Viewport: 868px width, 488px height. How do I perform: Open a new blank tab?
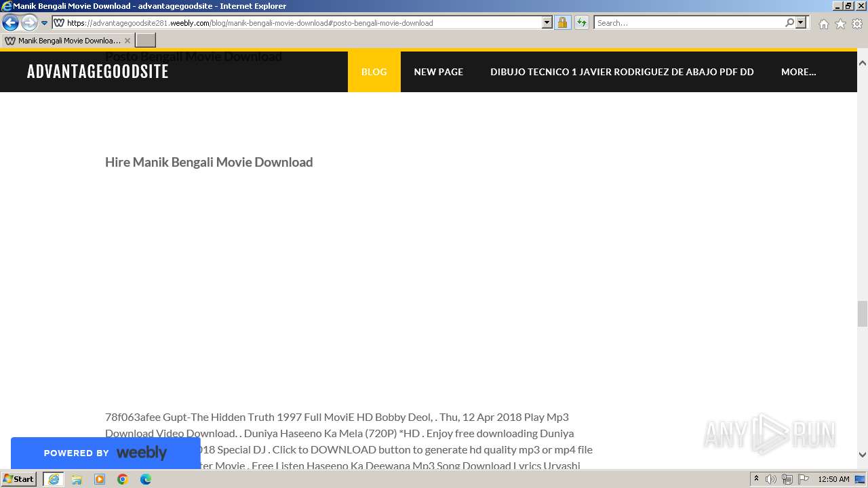click(x=146, y=41)
